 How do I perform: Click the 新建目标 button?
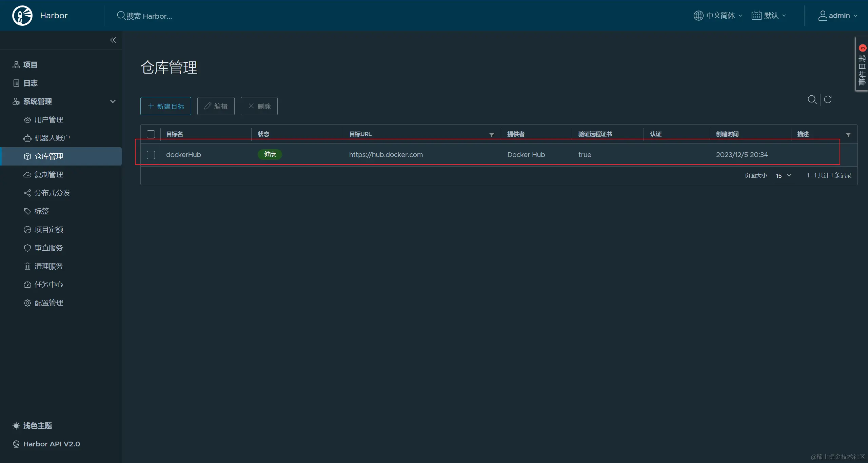[166, 106]
